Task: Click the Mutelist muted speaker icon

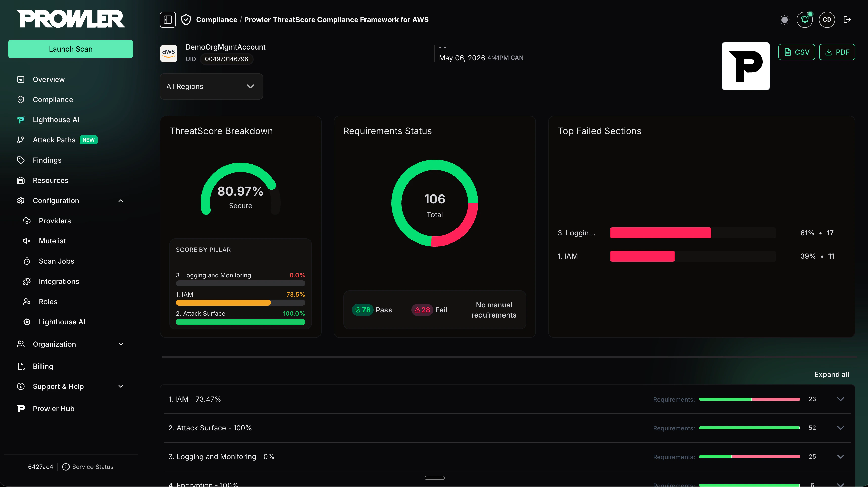Action: pos(27,241)
